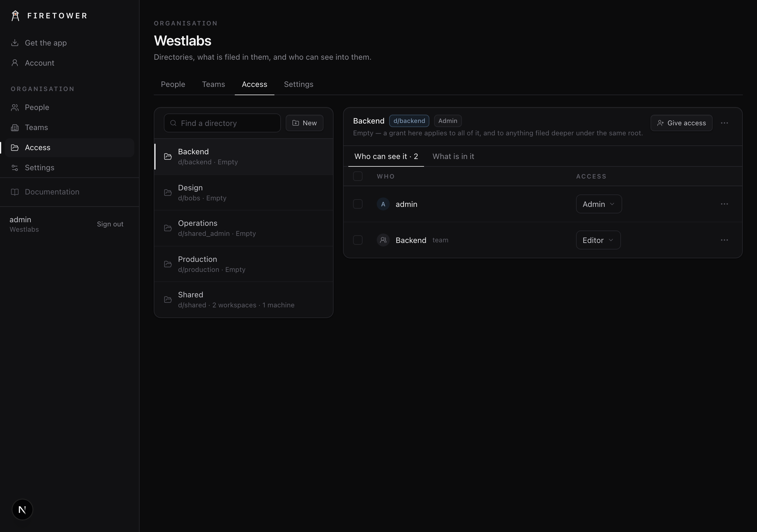Open the Settings tab in the top tab bar
The width and height of the screenshot is (757, 532).
click(x=298, y=85)
